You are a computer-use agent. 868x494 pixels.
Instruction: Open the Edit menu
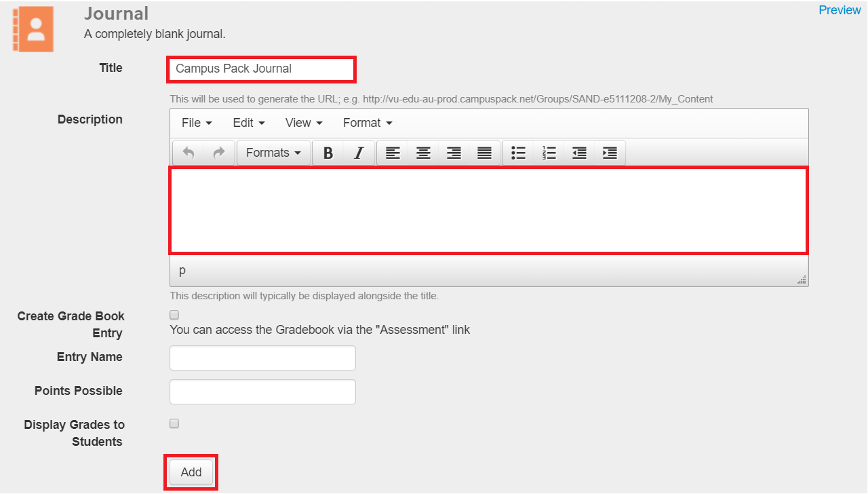point(249,123)
